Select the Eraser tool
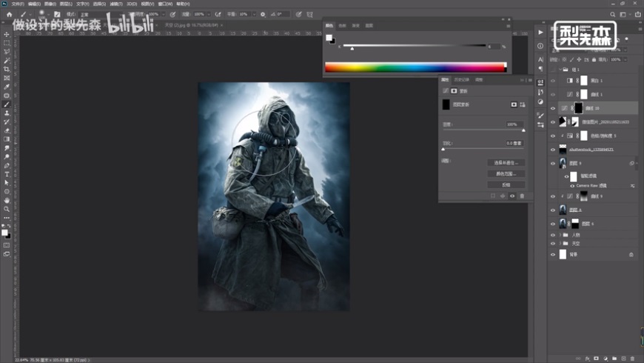The width and height of the screenshot is (644, 363). tap(7, 130)
